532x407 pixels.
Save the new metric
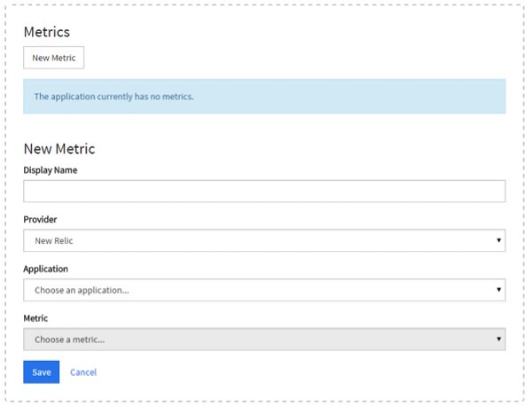point(41,372)
